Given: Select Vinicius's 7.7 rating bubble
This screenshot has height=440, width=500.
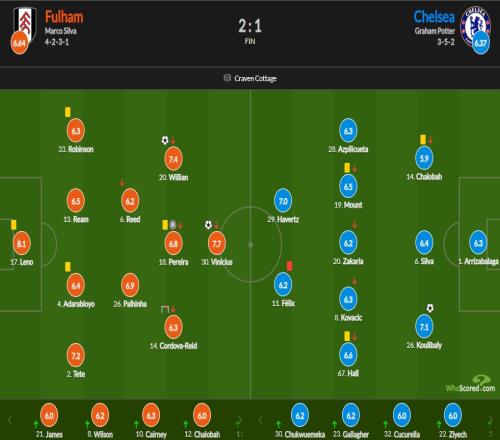Looking at the screenshot, I should 217,243.
